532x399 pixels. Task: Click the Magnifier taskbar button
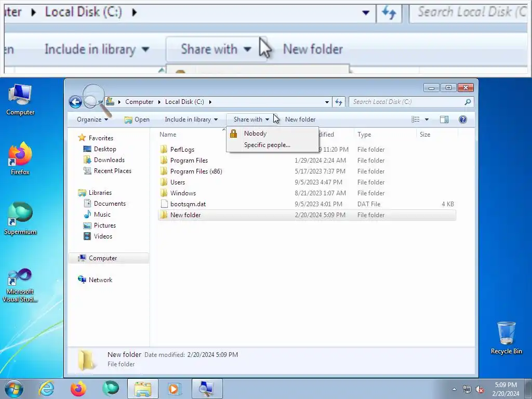pyautogui.click(x=207, y=389)
